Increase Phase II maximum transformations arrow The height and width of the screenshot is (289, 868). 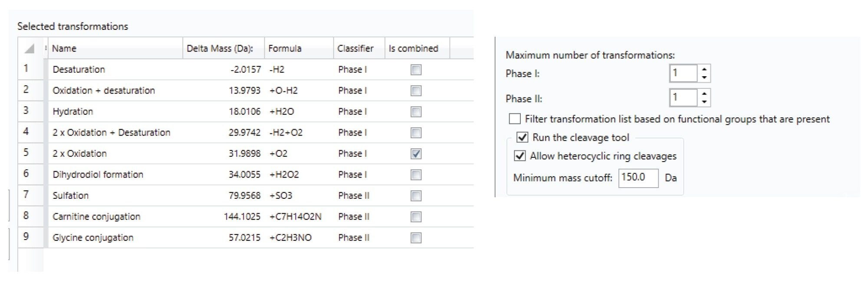click(704, 93)
